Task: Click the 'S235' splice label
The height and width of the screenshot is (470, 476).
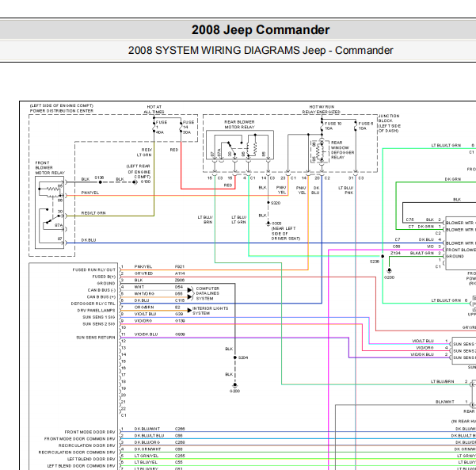Action: point(375,262)
